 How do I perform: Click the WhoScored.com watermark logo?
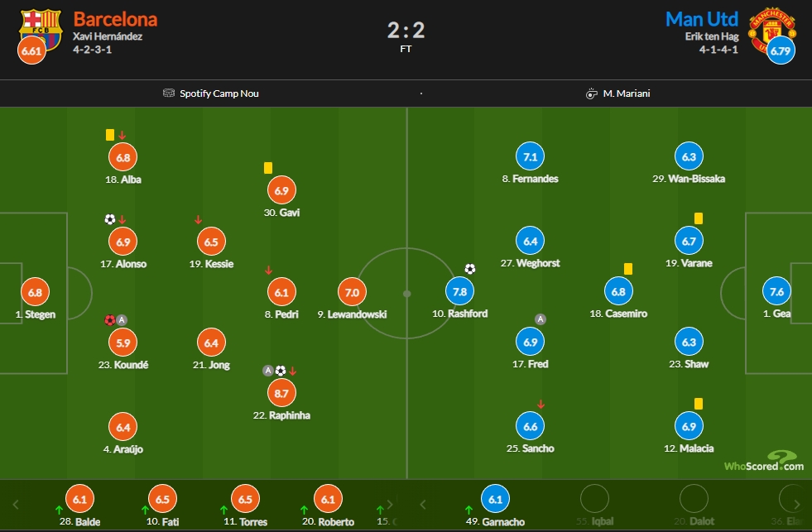(x=764, y=462)
